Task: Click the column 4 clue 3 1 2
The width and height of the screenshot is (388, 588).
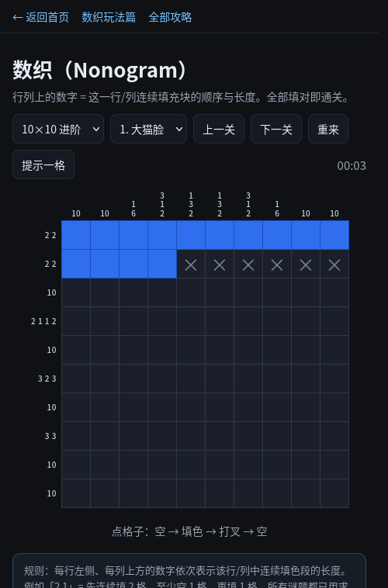Action: click(x=162, y=204)
